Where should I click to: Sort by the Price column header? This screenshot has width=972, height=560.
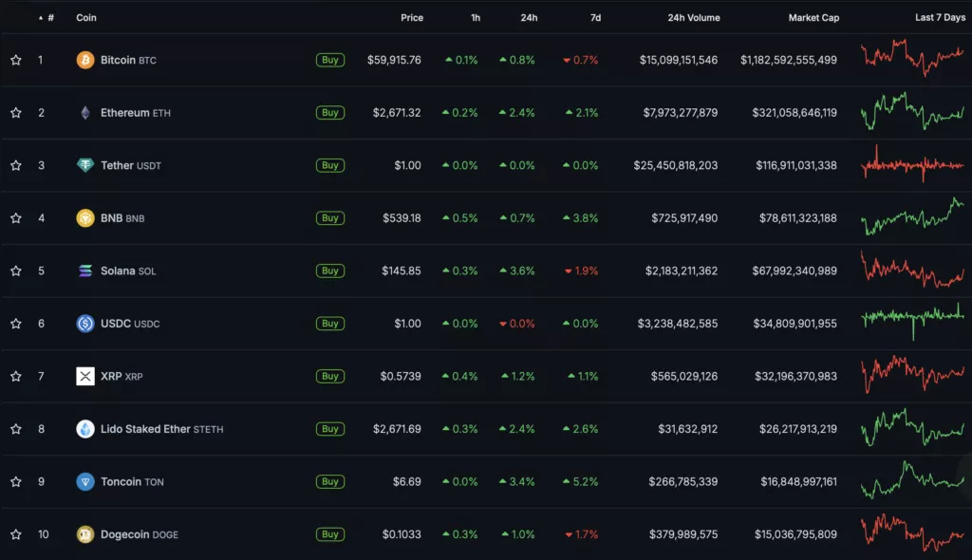click(411, 18)
